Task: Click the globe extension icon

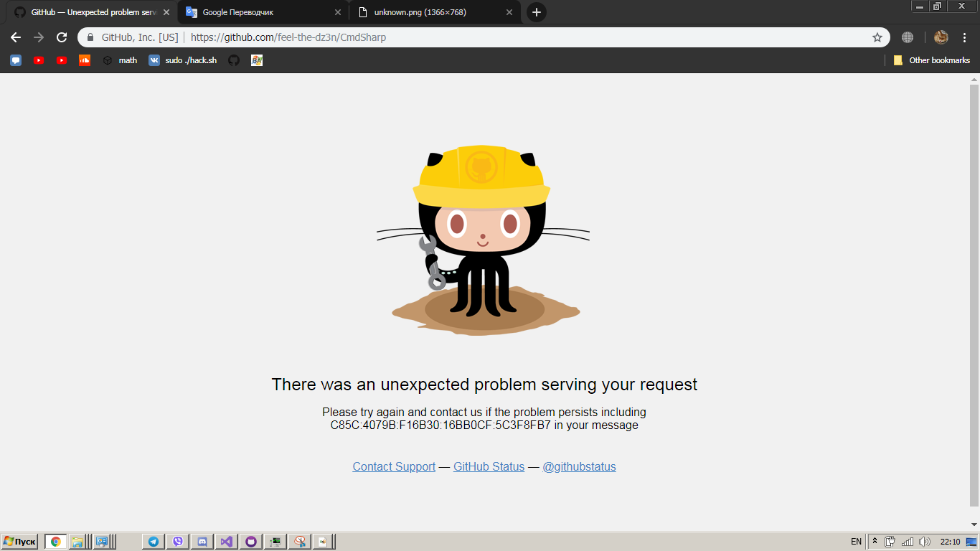Action: [908, 37]
